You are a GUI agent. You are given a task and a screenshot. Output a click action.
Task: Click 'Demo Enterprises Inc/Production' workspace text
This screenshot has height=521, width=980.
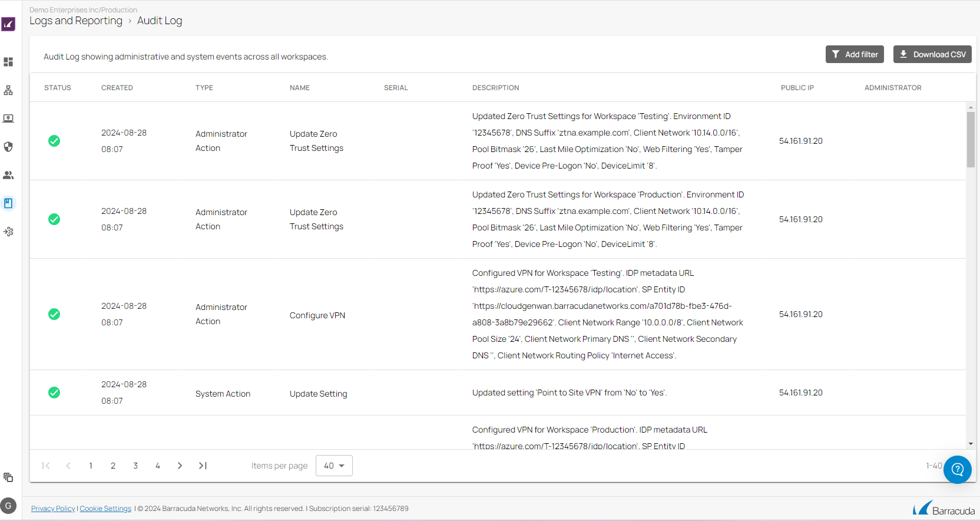tap(83, 10)
